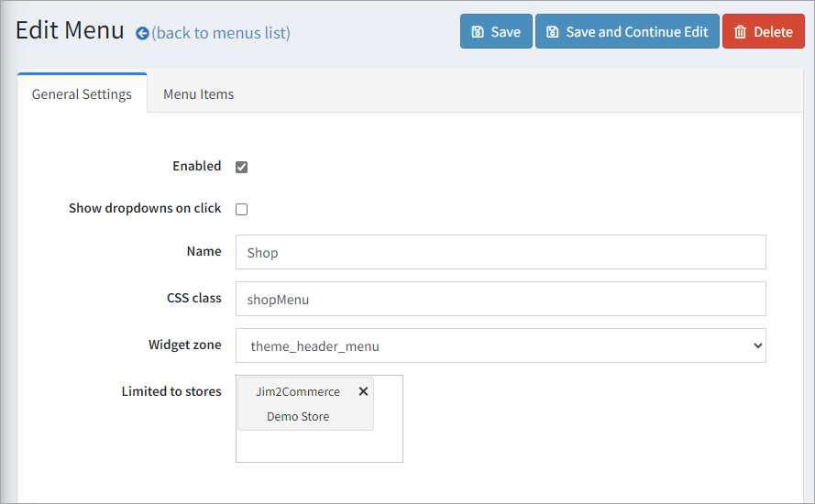Click the trash can icon on Delete
The image size is (815, 504).
coord(740,32)
